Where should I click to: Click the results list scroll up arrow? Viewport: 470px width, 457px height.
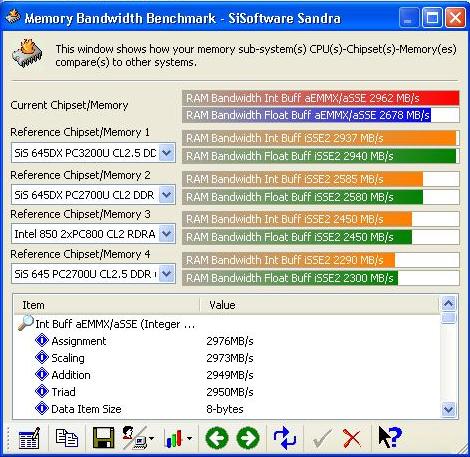click(448, 303)
